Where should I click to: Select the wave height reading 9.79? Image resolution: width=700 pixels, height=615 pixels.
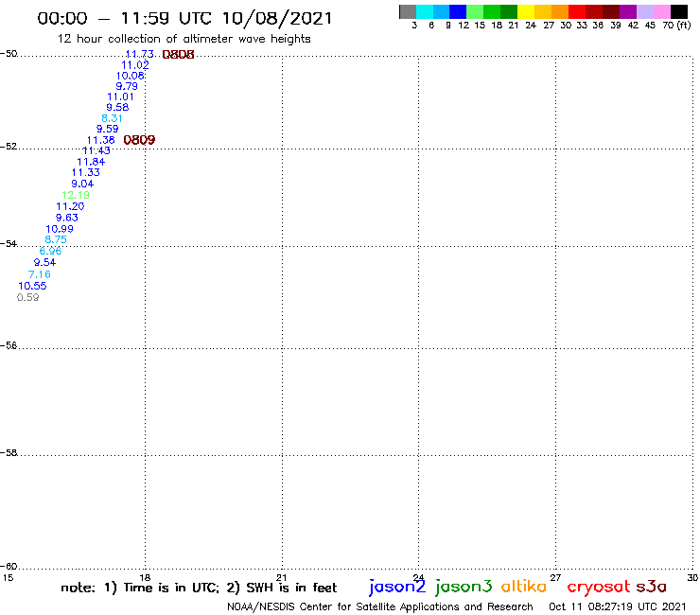point(127,86)
